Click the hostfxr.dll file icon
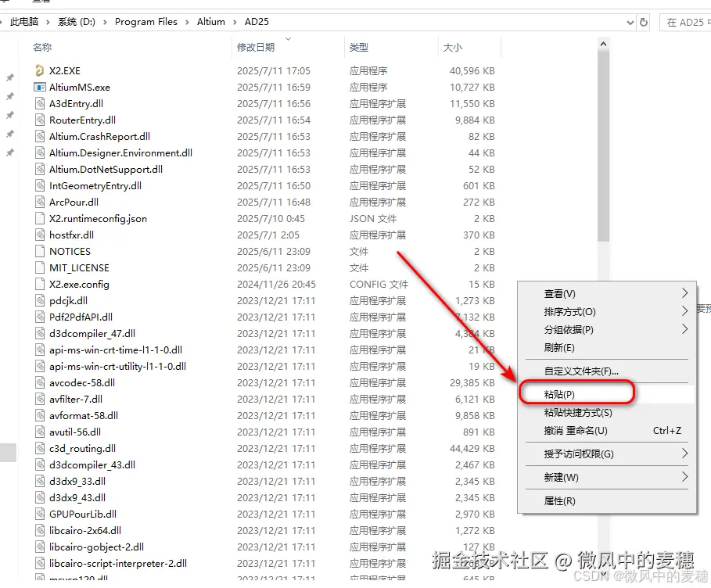711x588 pixels. pos(40,235)
